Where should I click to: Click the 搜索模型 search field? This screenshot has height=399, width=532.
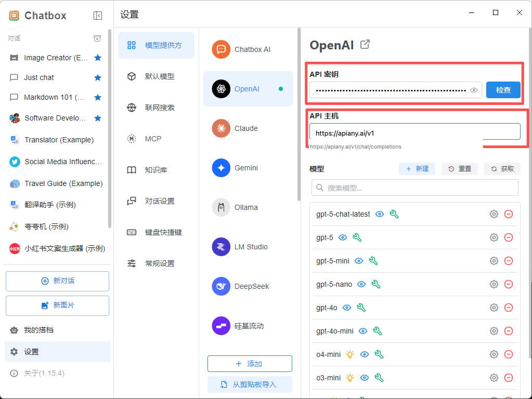click(x=414, y=188)
